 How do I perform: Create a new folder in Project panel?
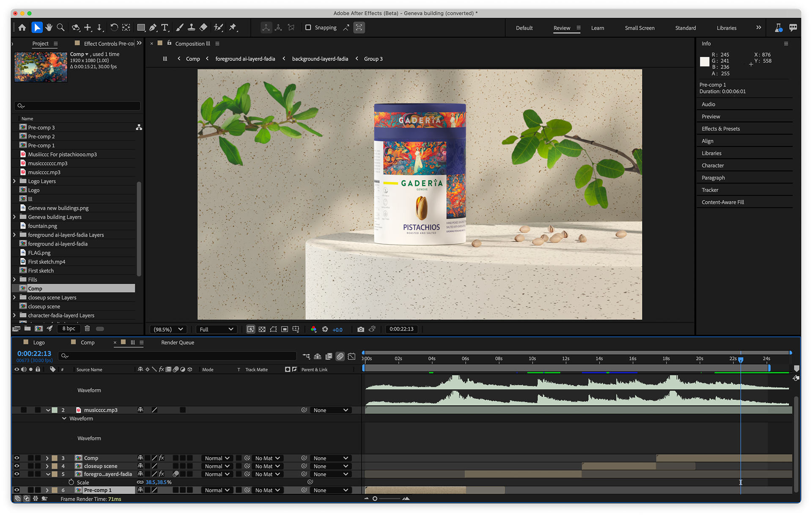[x=27, y=328]
